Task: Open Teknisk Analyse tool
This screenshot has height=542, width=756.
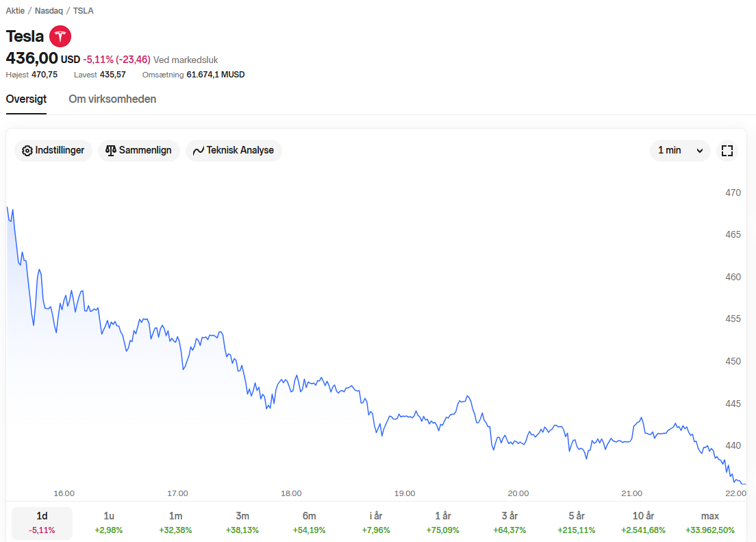Action: coord(234,151)
